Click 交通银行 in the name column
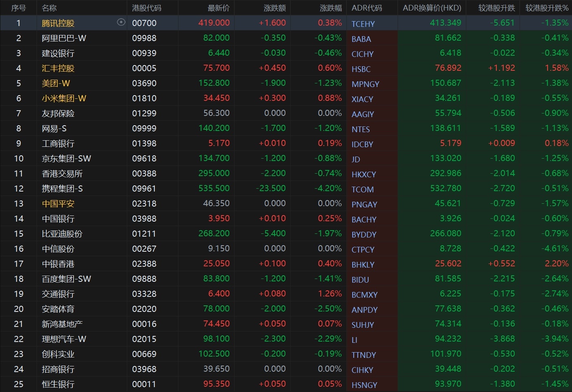572x392 pixels. [58, 294]
